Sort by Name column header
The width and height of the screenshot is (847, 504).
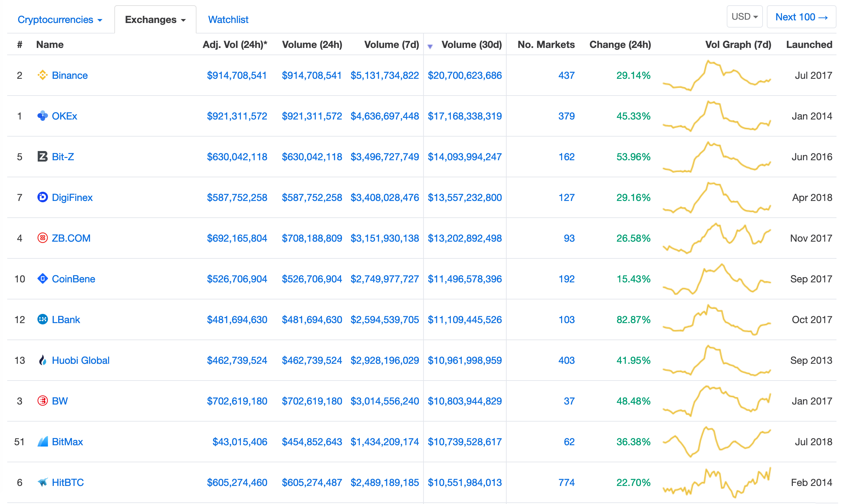(x=50, y=45)
